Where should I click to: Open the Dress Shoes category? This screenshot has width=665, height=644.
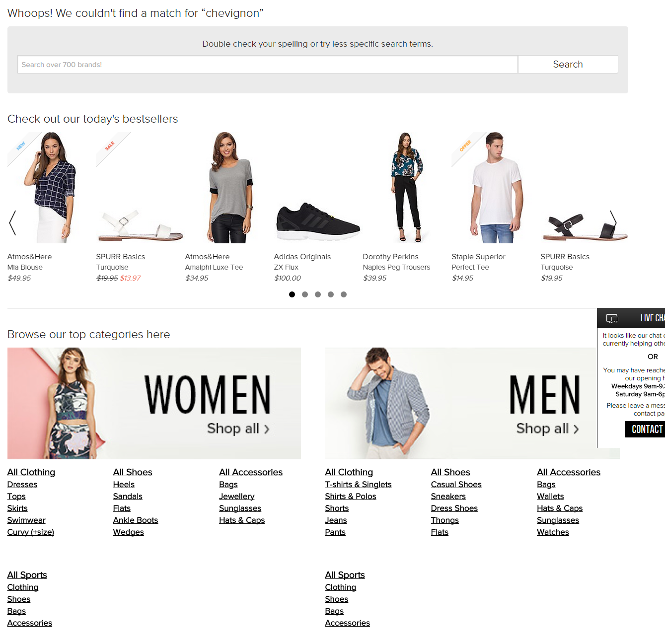454,508
